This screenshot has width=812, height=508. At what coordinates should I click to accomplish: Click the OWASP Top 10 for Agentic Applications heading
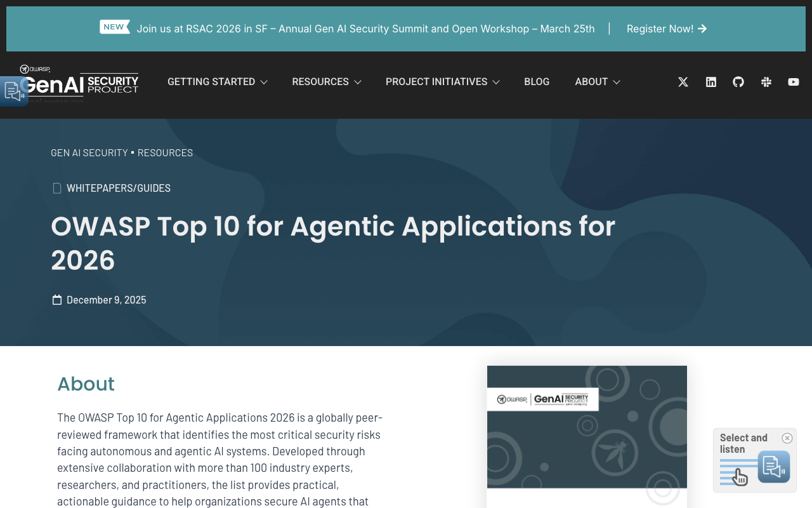333,243
